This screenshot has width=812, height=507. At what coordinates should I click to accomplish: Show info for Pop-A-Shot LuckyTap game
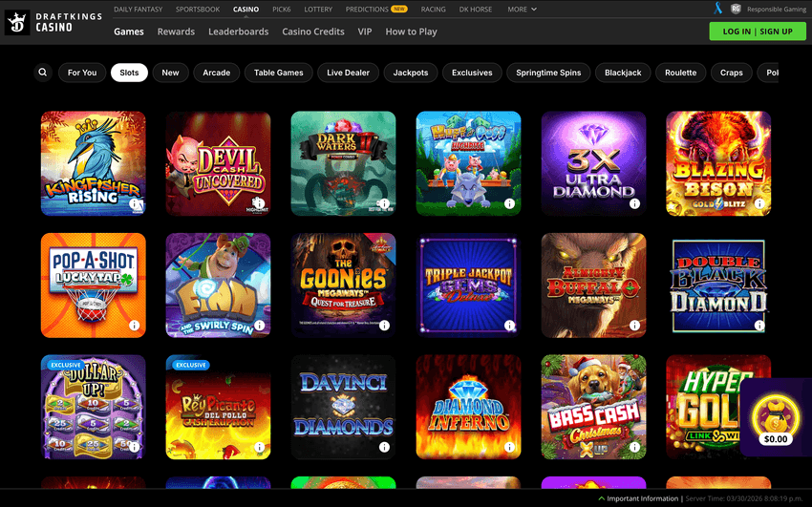135,326
